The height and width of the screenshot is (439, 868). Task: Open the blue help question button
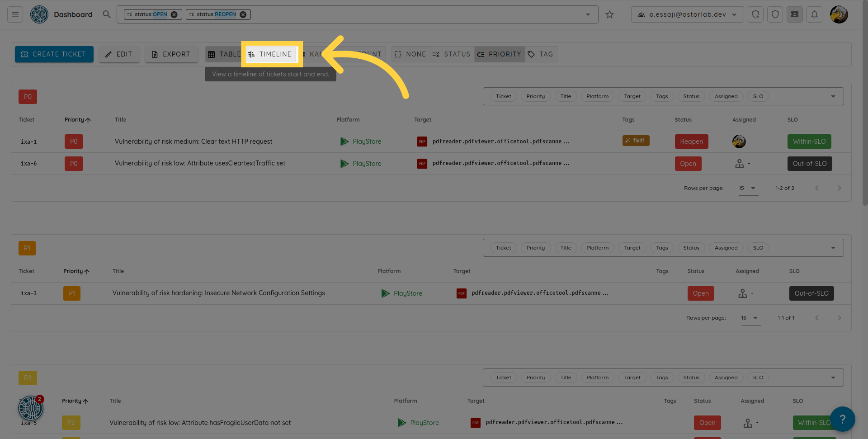click(842, 419)
